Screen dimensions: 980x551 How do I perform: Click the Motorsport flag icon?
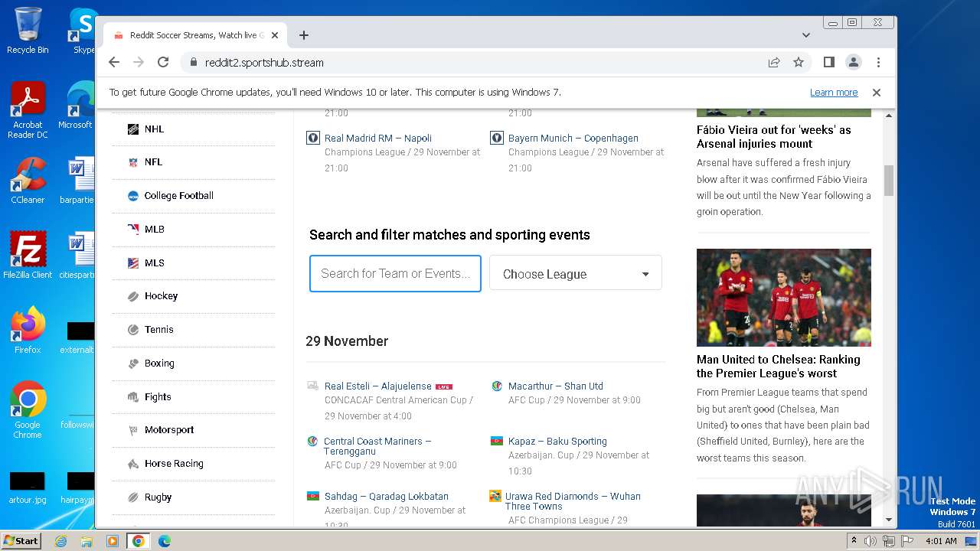pos(133,430)
